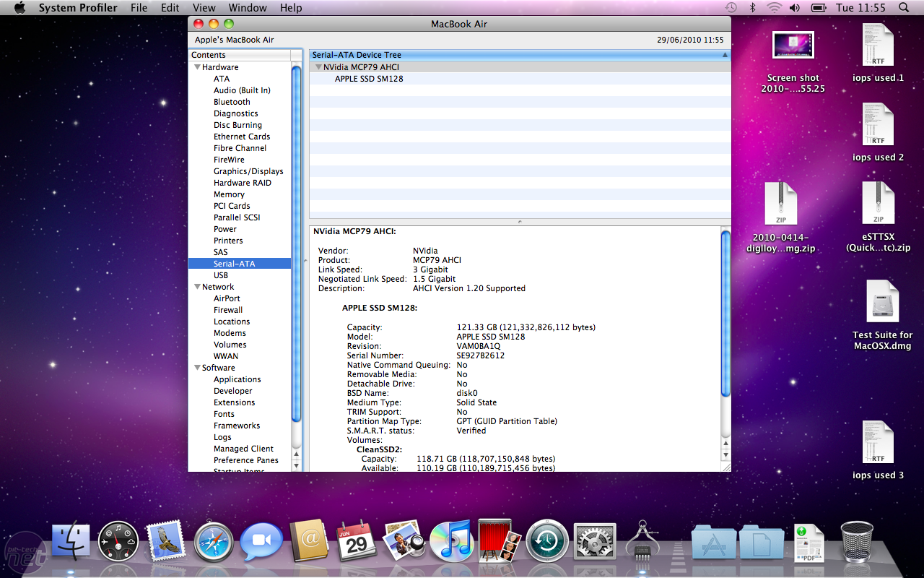Image resolution: width=924 pixels, height=578 pixels.
Task: Open System Preferences in the Dock
Action: (594, 542)
